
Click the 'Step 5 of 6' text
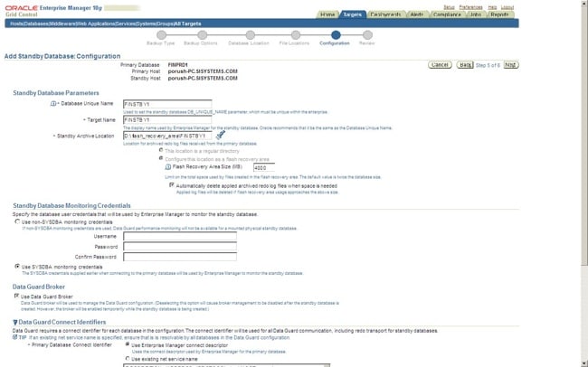(x=488, y=65)
